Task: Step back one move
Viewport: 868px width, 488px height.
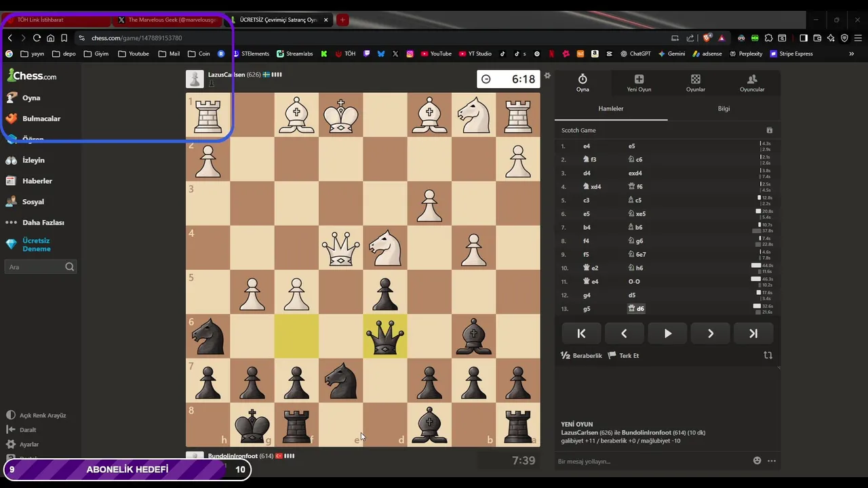Action: (624, 333)
